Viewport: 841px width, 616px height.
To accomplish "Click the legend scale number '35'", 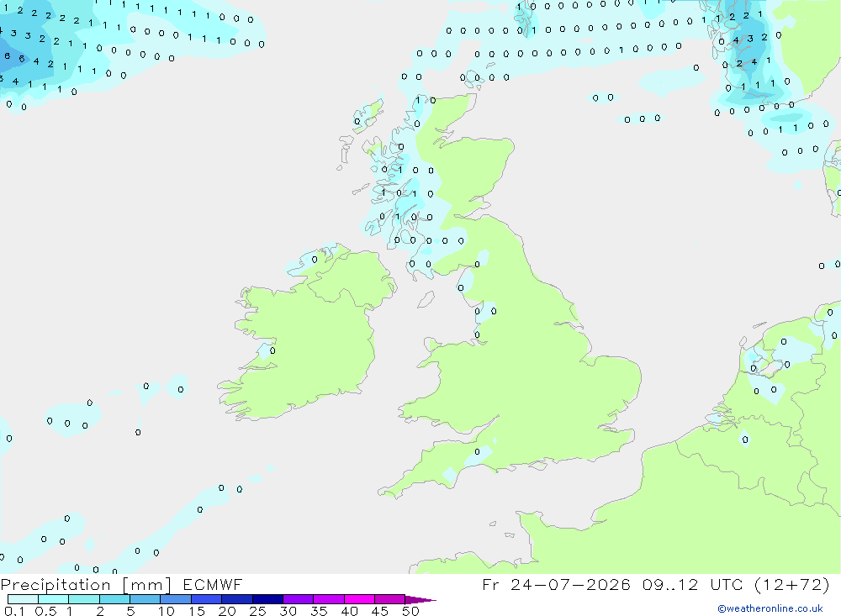I will pyautogui.click(x=319, y=611).
